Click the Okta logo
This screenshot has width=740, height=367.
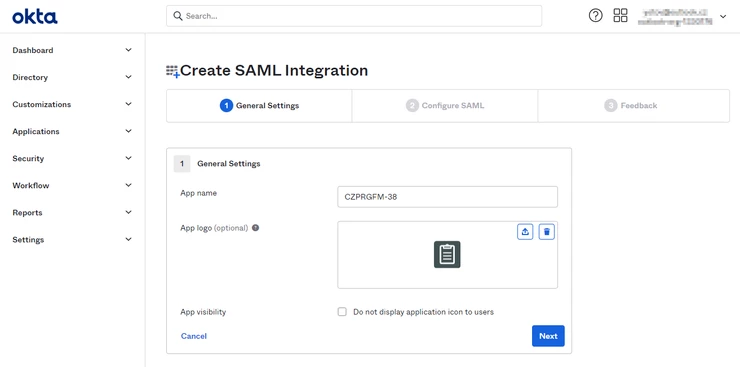(x=35, y=17)
